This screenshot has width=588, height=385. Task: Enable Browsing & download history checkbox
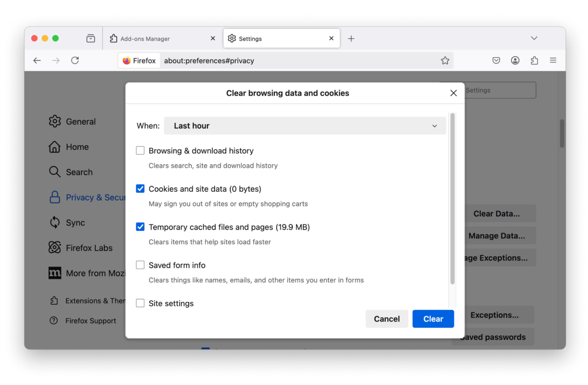[140, 151]
